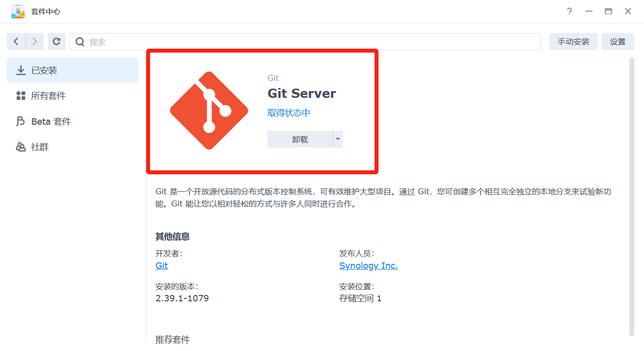Select the 已安装 sidebar tab
644x351 pixels.
tap(73, 71)
